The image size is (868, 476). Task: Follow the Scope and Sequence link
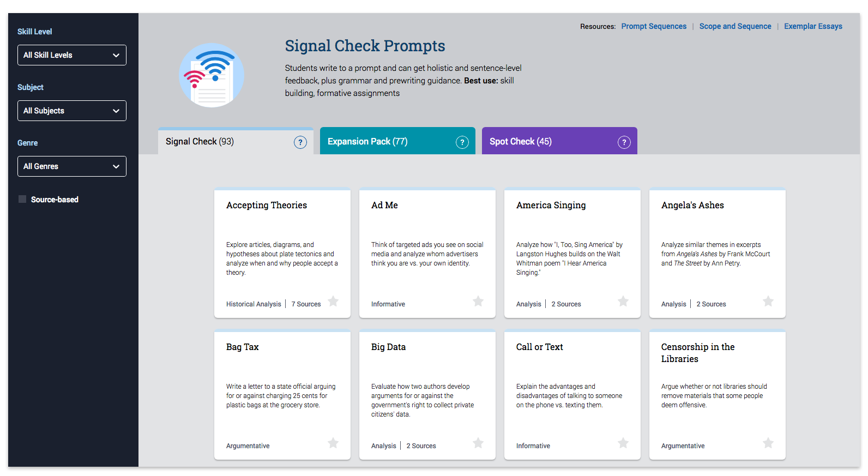click(735, 26)
